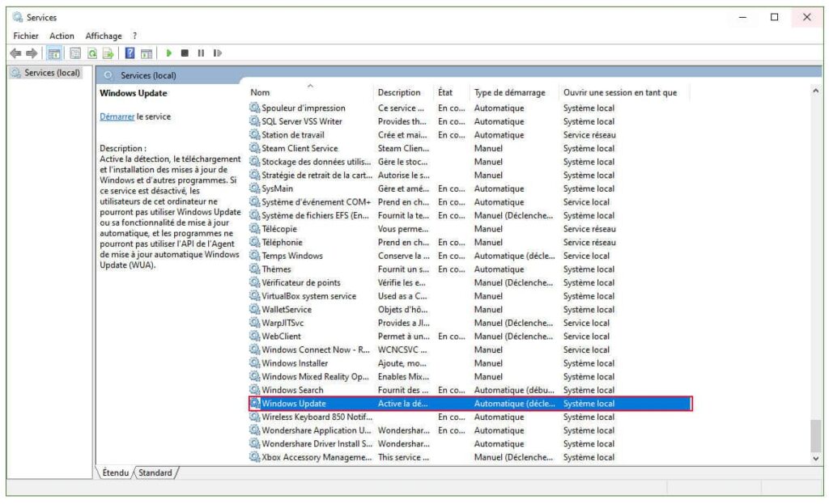This screenshot has width=829, height=504.
Task: Click the Stop Service square icon
Action: (x=185, y=53)
